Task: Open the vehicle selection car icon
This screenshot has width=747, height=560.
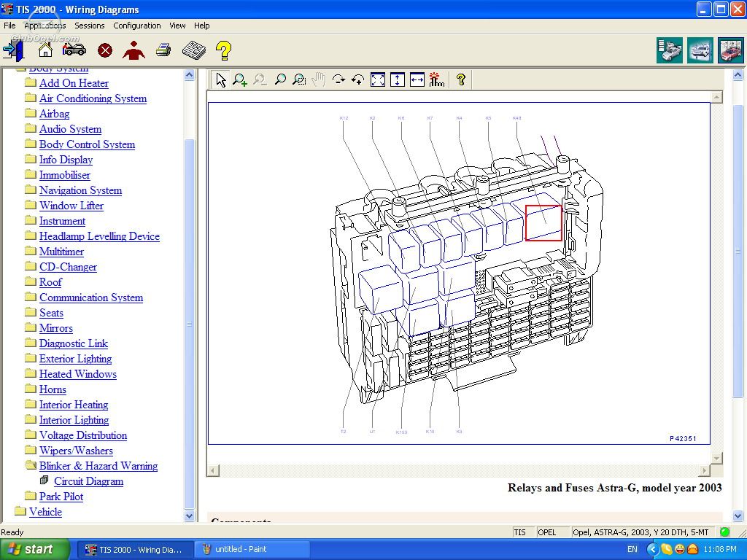Action: (74, 49)
